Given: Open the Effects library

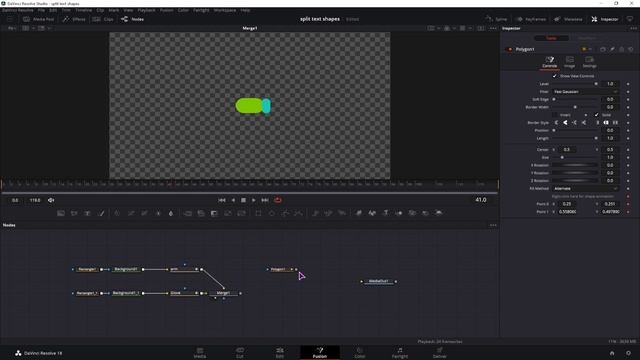Looking at the screenshot, I should (x=74, y=19).
